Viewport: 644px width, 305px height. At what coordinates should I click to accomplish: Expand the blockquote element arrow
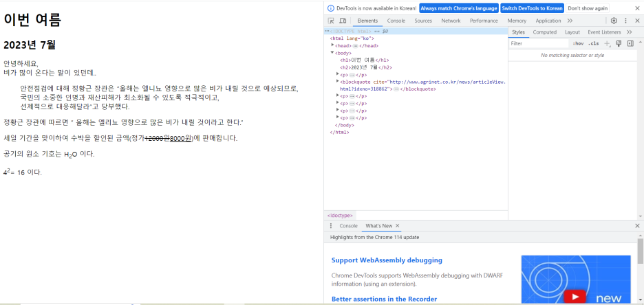pos(338,82)
